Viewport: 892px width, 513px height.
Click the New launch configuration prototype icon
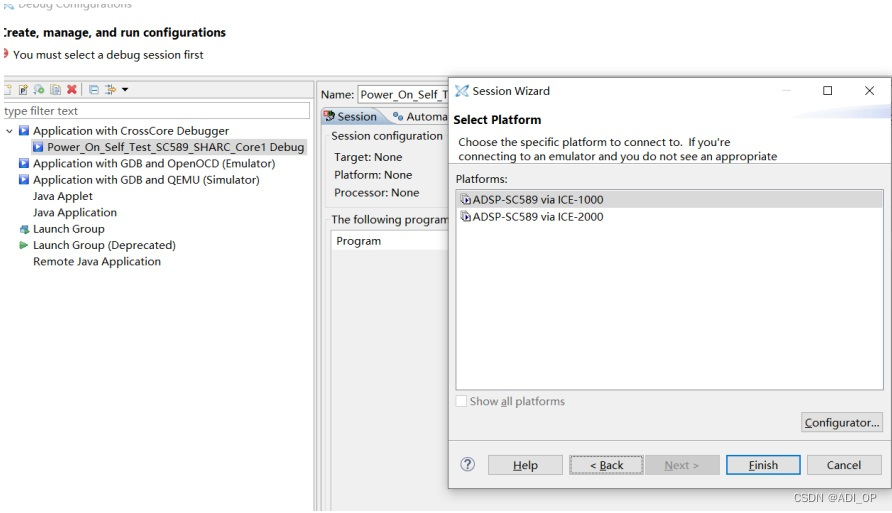click(23, 89)
